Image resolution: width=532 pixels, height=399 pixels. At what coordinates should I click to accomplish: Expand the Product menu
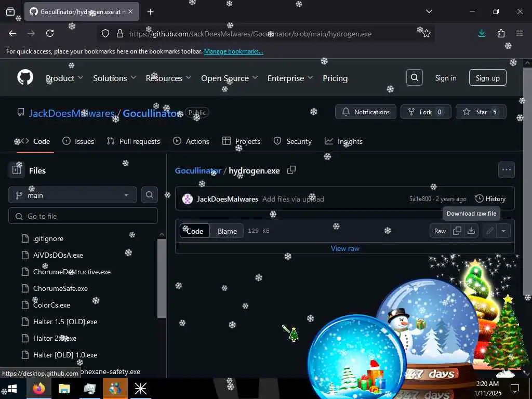pos(64,78)
